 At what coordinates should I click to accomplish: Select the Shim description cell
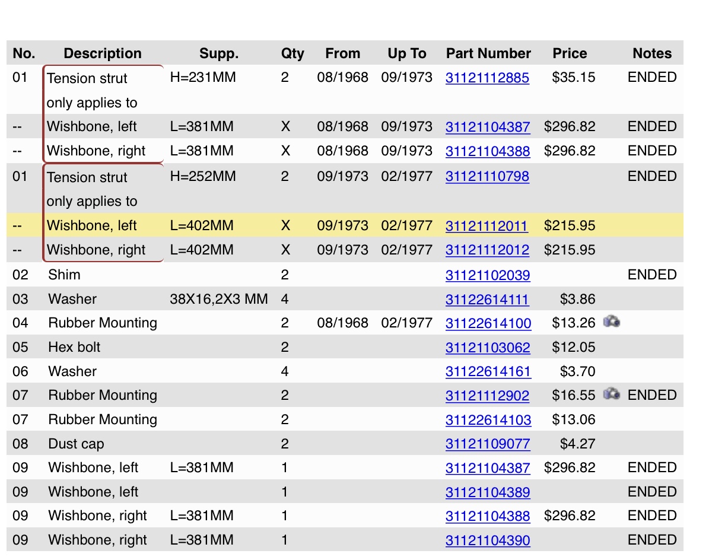click(64, 275)
